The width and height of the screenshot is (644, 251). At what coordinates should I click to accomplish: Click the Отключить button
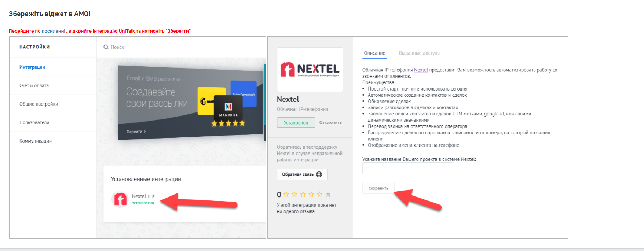(330, 122)
